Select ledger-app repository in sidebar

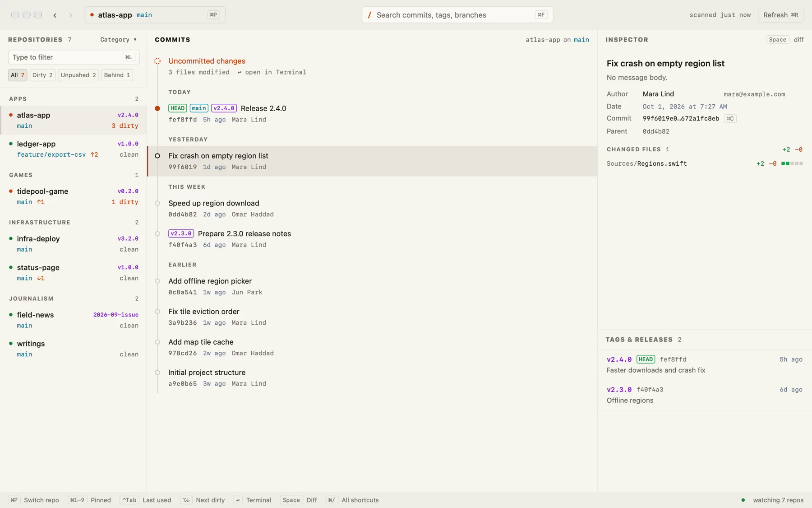[x=74, y=149]
